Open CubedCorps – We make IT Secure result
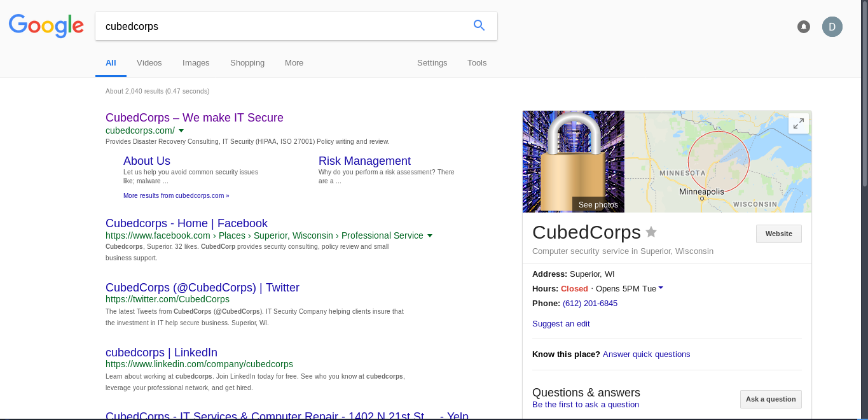The image size is (868, 420). [195, 118]
